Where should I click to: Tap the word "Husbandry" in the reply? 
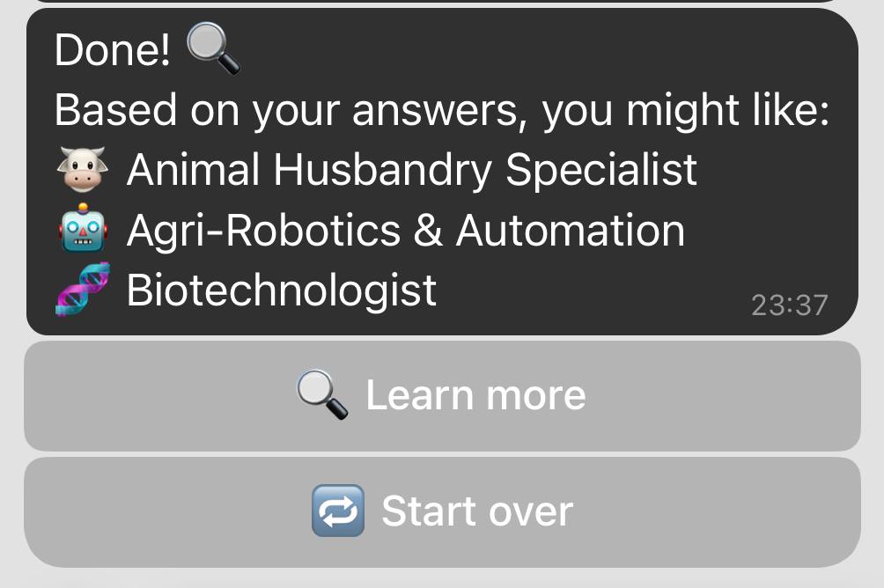coord(383,170)
